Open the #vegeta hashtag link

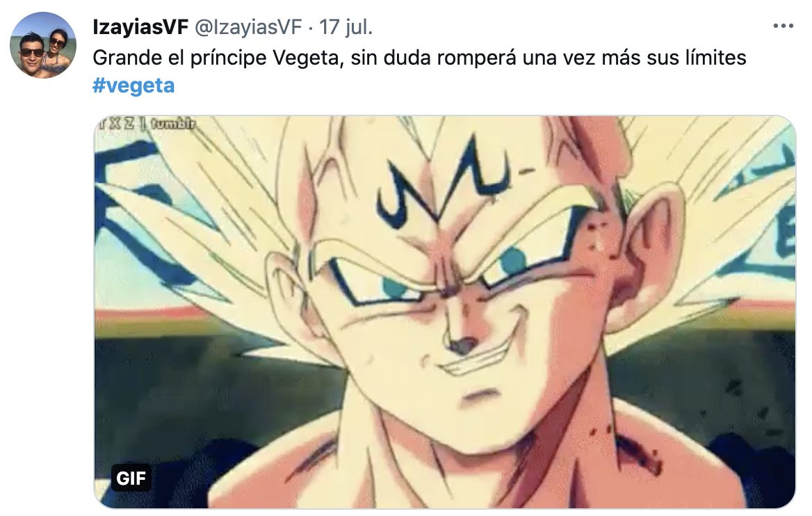pos(133,86)
